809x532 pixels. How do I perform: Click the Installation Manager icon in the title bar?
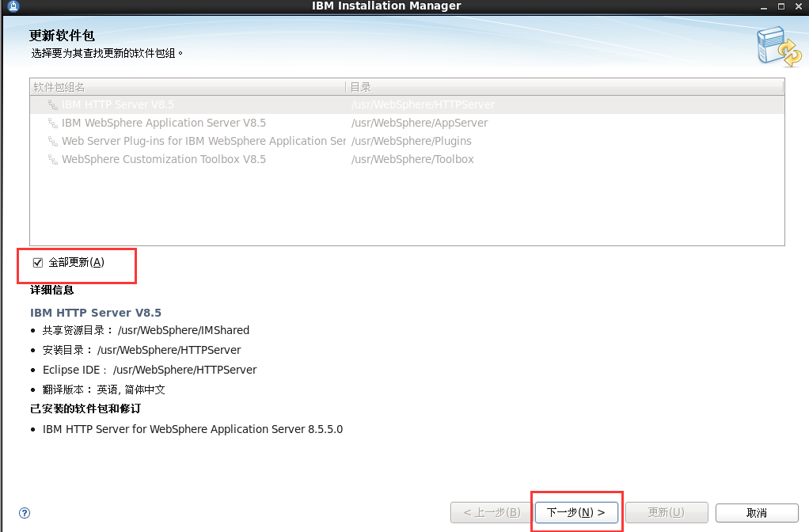(x=13, y=6)
